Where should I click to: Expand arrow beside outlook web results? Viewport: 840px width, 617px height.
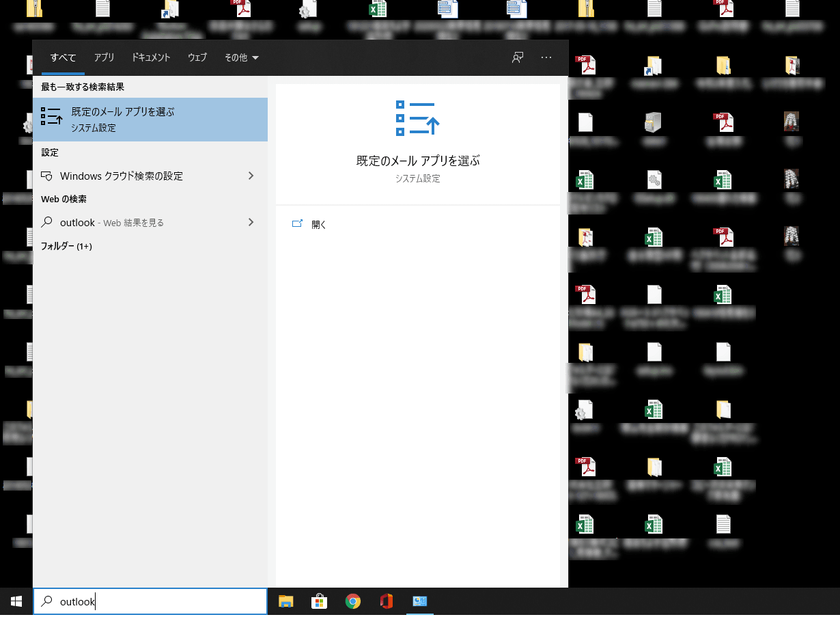click(251, 222)
